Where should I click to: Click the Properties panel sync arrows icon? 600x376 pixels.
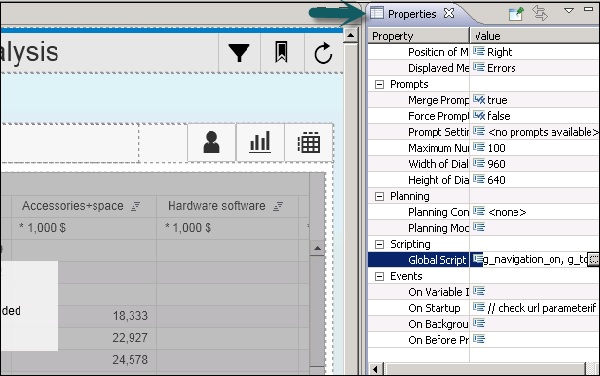(540, 13)
